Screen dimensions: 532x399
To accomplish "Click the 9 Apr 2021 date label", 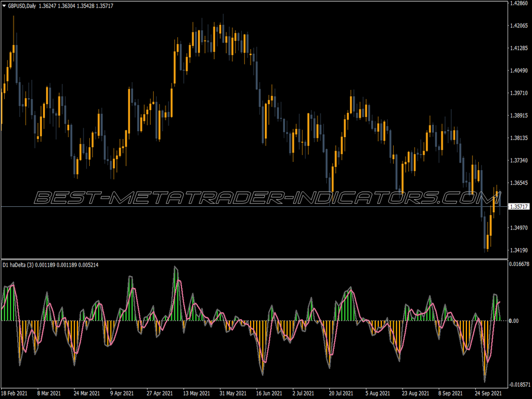I will coord(122,394).
